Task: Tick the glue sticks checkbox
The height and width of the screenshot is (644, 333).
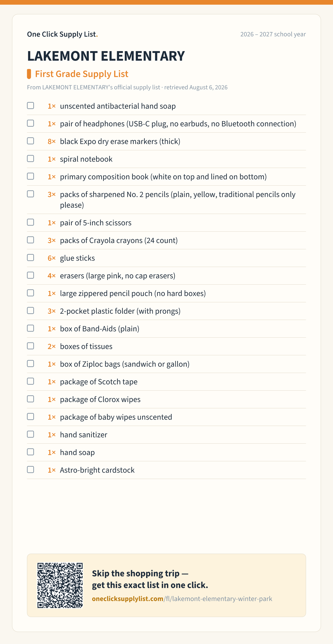Action: [x=30, y=258]
